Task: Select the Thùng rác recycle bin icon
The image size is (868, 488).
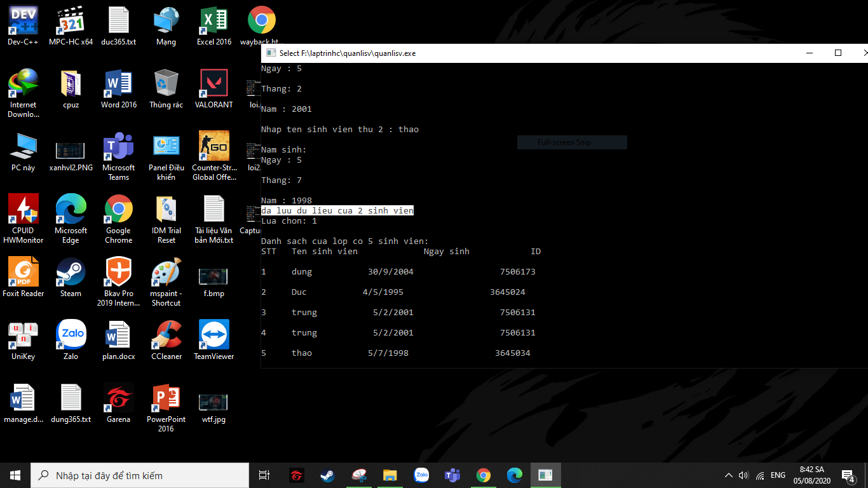Action: [166, 84]
